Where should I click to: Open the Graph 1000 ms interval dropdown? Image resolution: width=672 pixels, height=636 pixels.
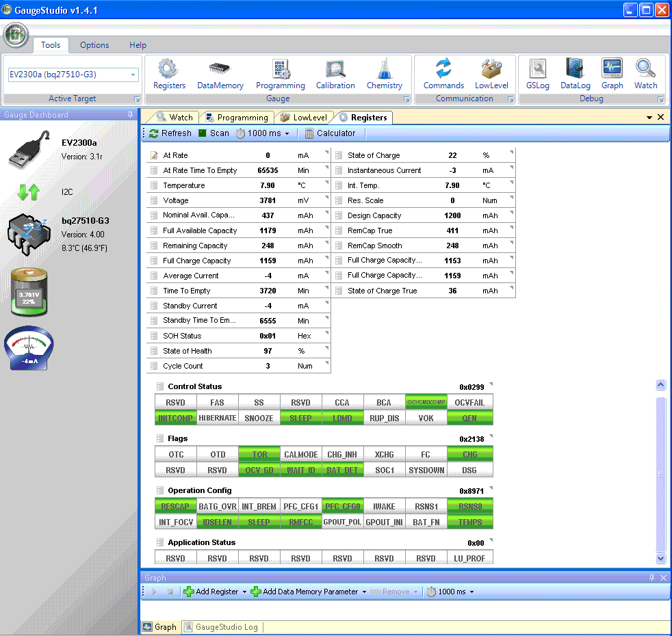point(472,592)
